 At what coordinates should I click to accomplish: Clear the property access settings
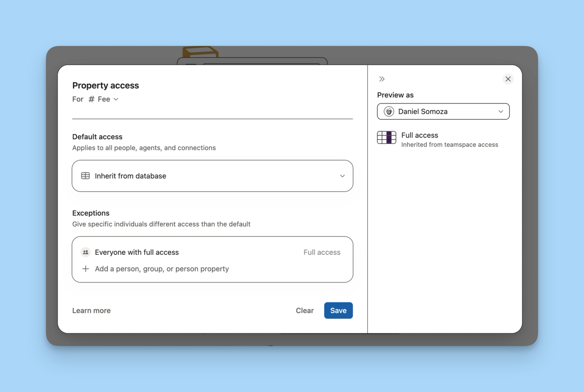[x=305, y=311]
